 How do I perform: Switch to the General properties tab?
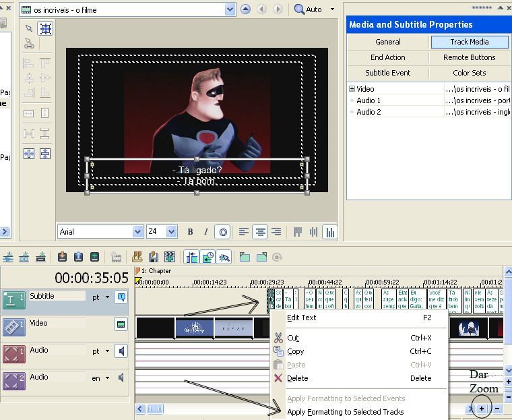point(388,42)
